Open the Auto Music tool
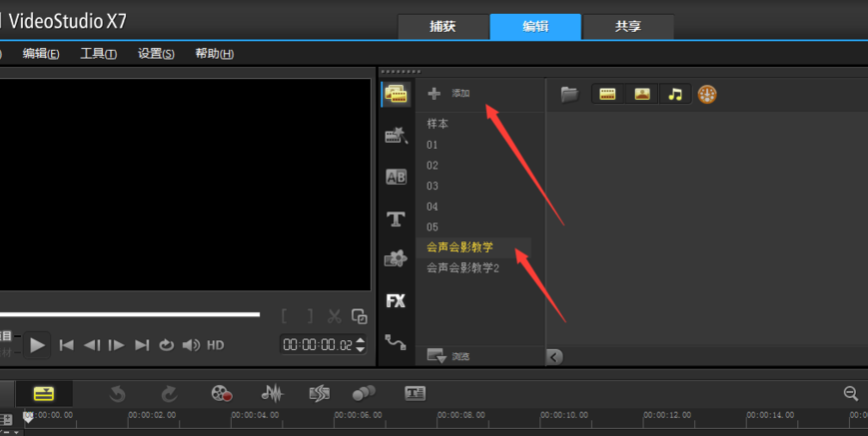This screenshot has height=436, width=868. pos(320,393)
